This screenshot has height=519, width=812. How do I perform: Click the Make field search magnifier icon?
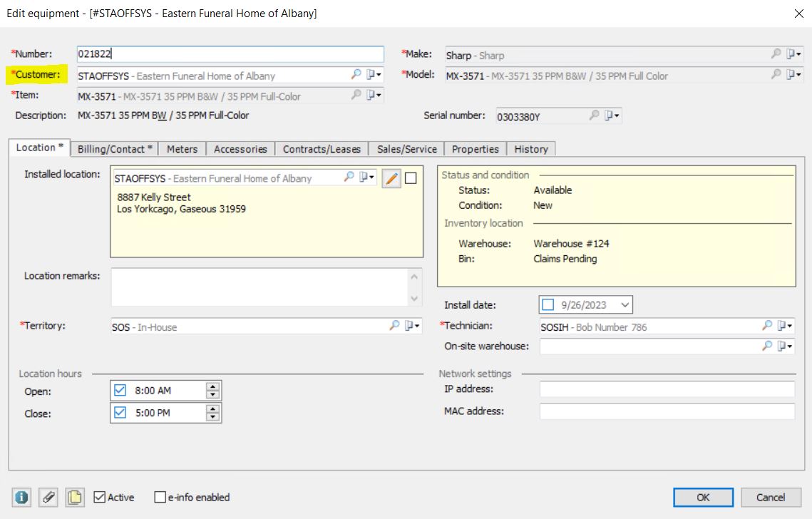pyautogui.click(x=776, y=54)
